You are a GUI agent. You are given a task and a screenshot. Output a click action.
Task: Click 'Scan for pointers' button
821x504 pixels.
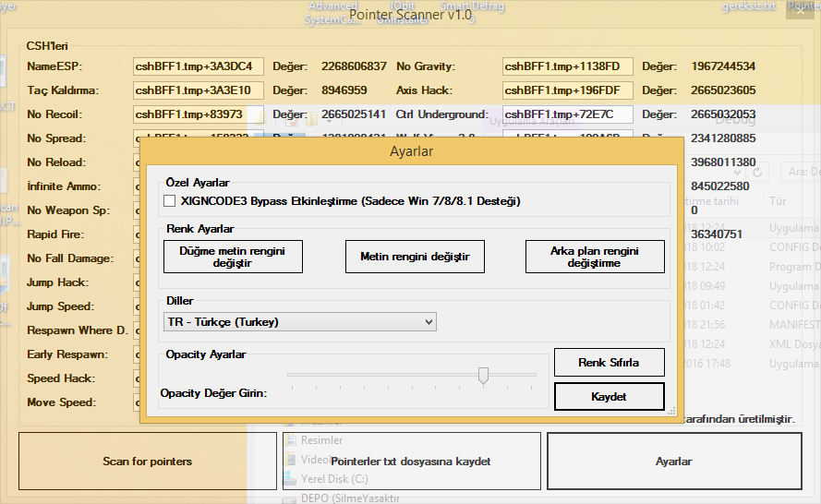click(148, 462)
